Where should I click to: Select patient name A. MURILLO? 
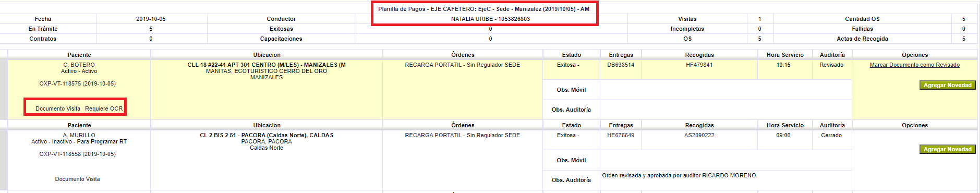click(79, 135)
